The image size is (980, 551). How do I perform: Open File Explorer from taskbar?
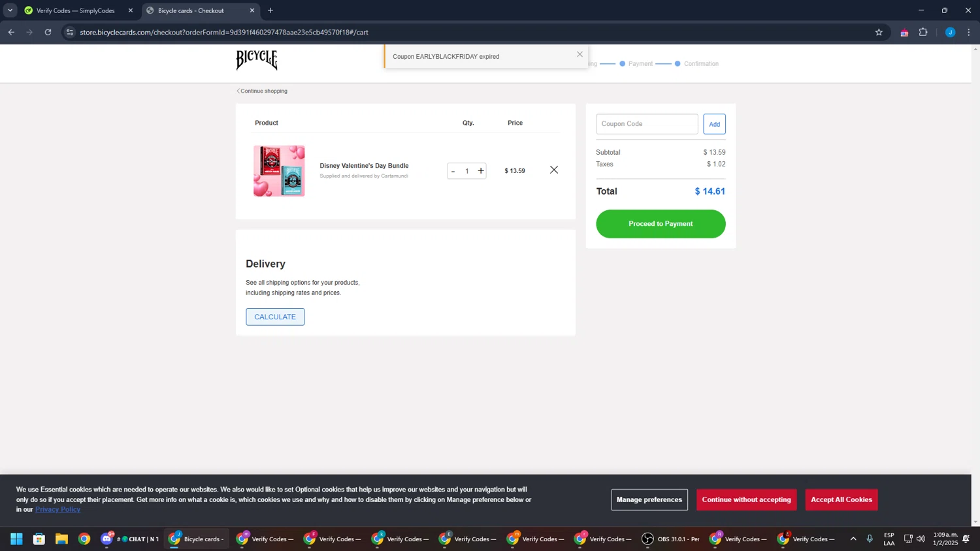(x=61, y=539)
